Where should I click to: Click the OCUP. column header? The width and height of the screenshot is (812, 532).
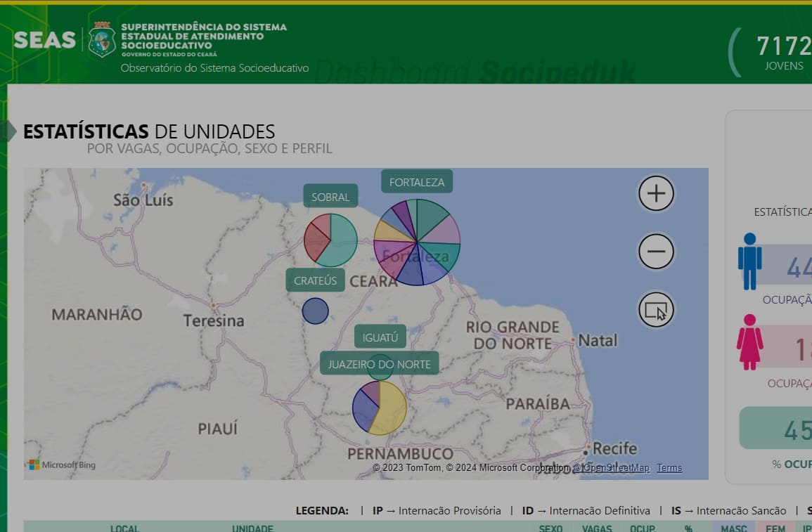[x=643, y=528]
